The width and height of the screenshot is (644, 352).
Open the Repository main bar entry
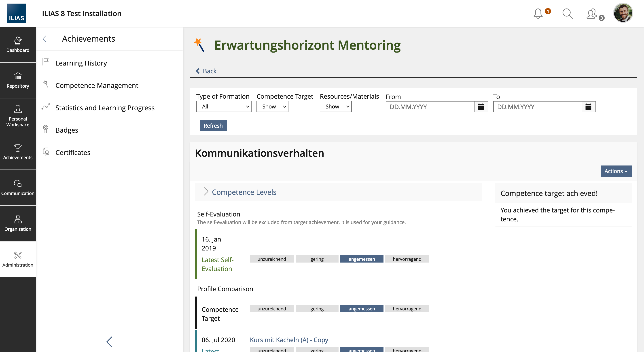click(x=18, y=80)
